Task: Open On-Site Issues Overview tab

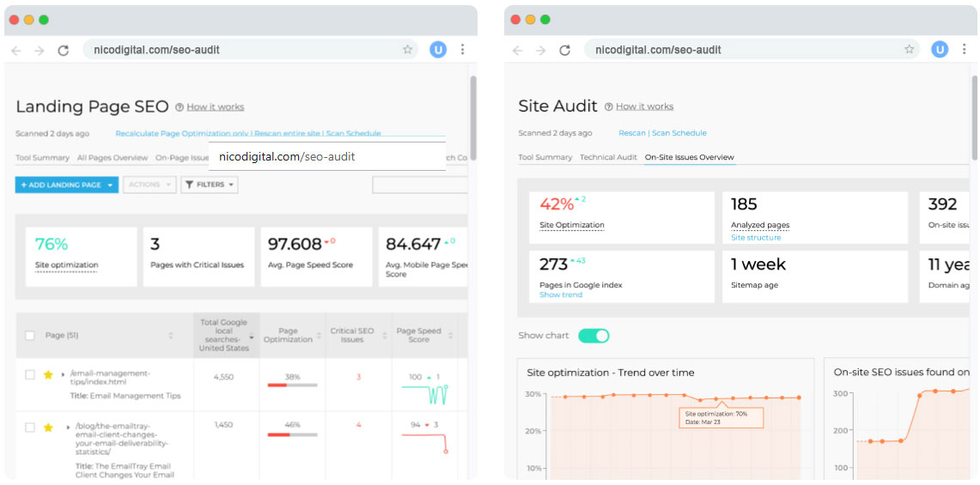Action: point(690,157)
